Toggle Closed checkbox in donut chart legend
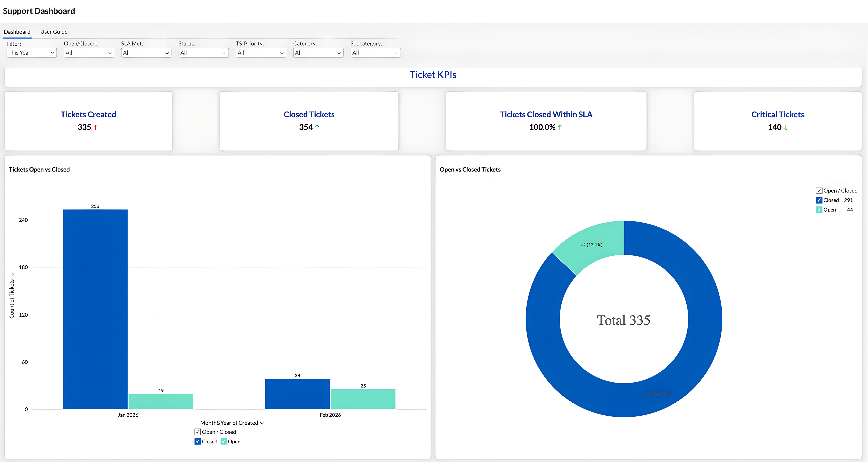 (x=819, y=200)
